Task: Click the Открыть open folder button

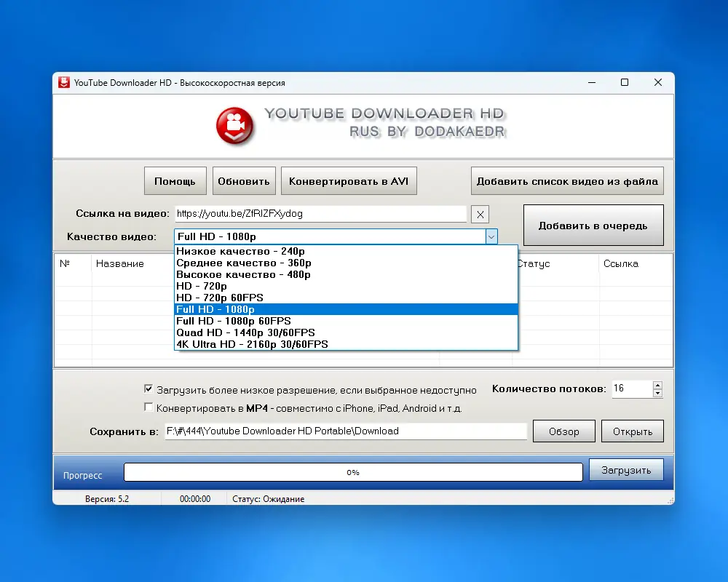Action: [x=633, y=431]
